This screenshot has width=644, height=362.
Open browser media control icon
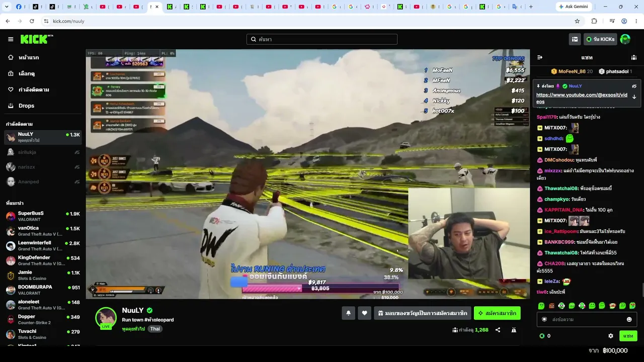[x=612, y=21]
